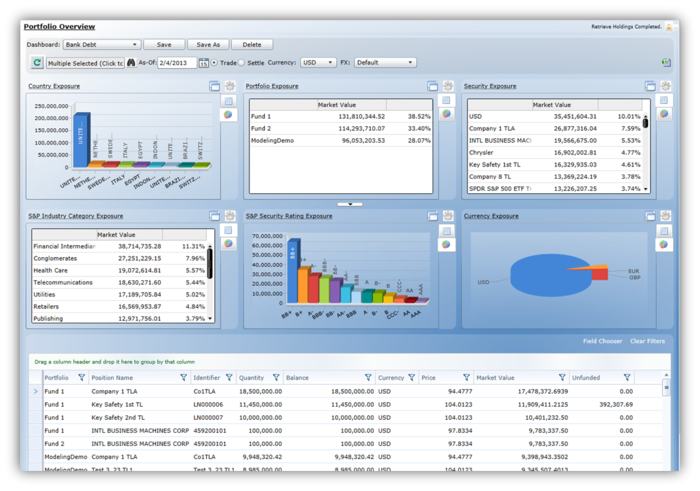Click the Delete dashboard button

tap(252, 45)
